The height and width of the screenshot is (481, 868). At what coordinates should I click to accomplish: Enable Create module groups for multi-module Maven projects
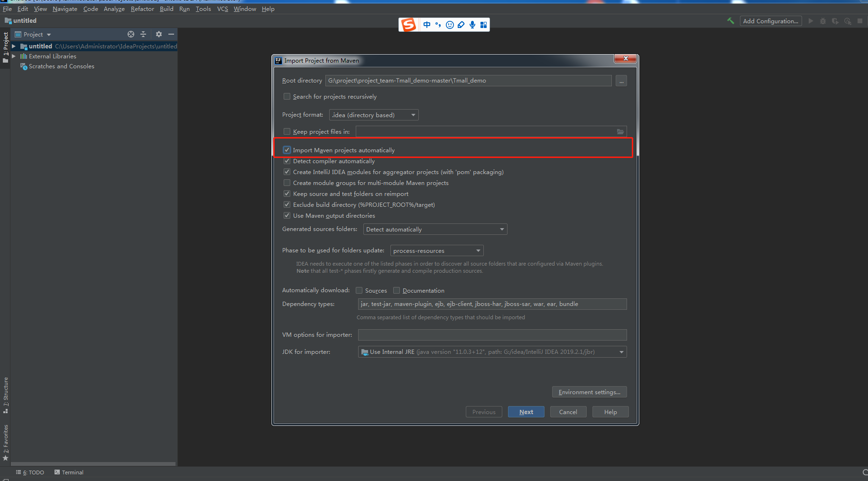point(287,183)
